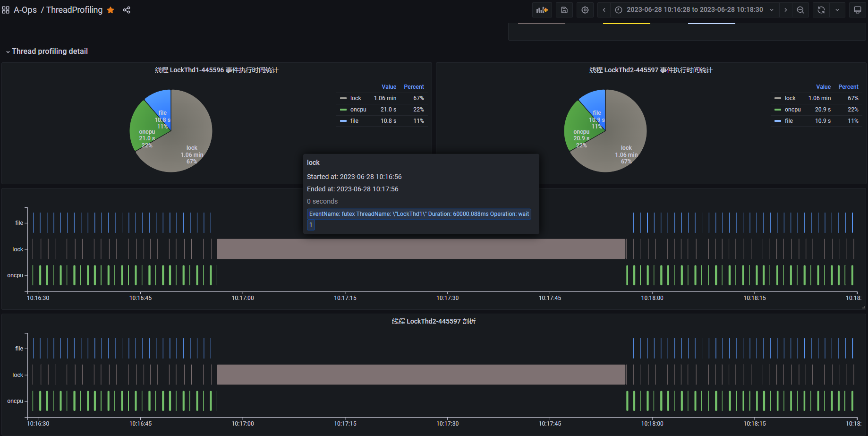
Task: Toggle oncpu series in LockThd2 legend
Action: [792, 110]
